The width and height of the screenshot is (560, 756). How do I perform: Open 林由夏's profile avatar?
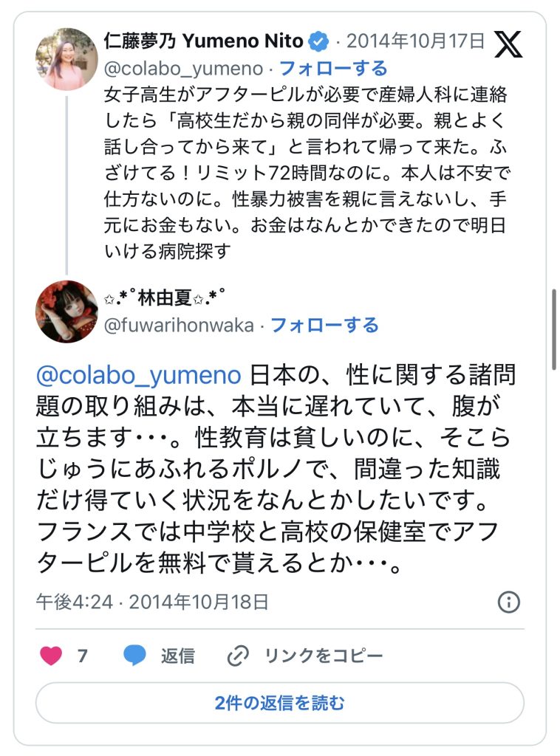pos(66,312)
